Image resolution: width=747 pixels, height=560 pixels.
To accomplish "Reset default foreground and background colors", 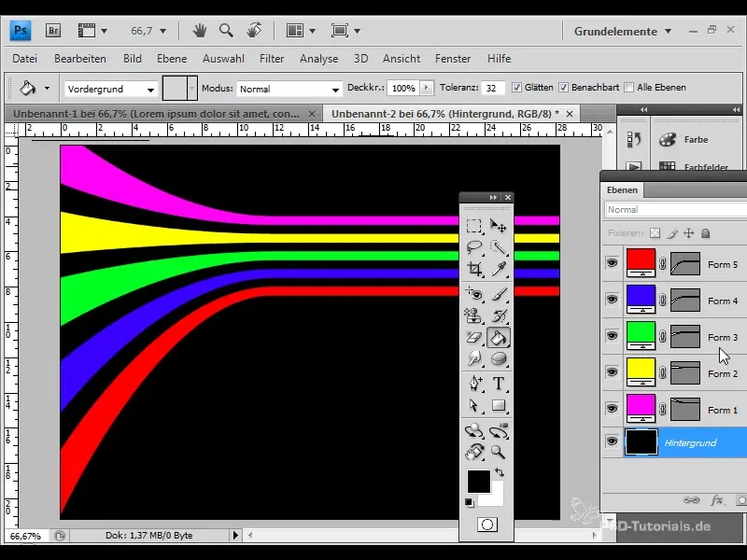I will click(470, 502).
